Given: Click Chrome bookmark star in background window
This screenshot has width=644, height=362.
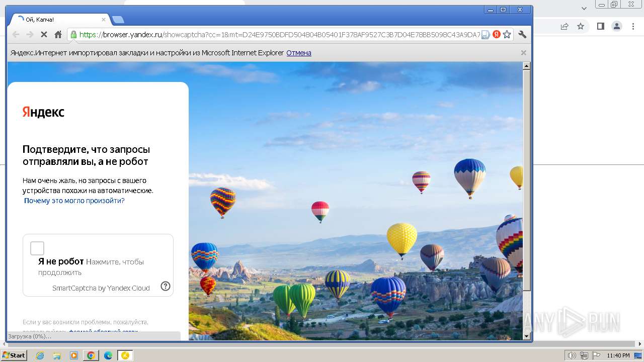Looking at the screenshot, I should [581, 26].
